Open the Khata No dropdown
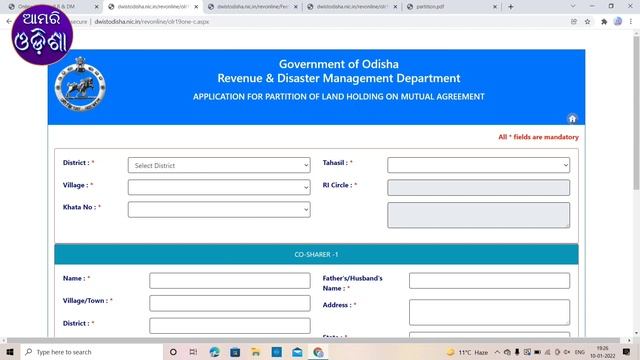The width and height of the screenshot is (640, 360). click(219, 209)
